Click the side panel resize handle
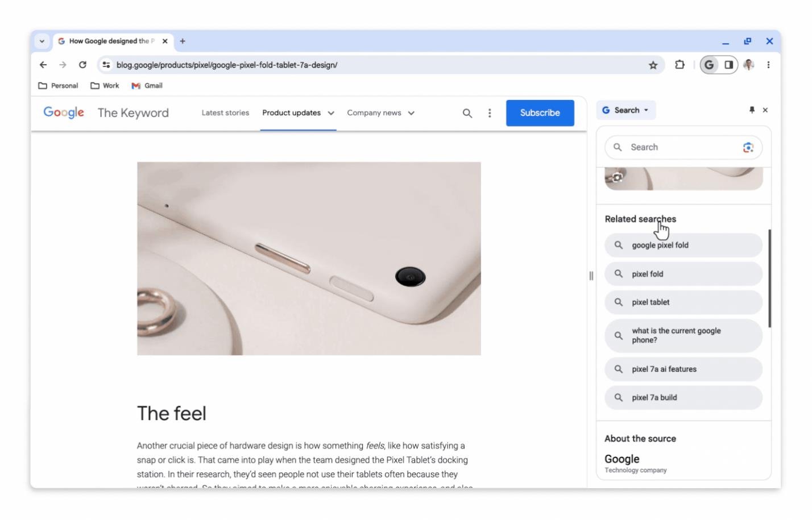The height and width of the screenshot is (520, 812). [x=591, y=276]
